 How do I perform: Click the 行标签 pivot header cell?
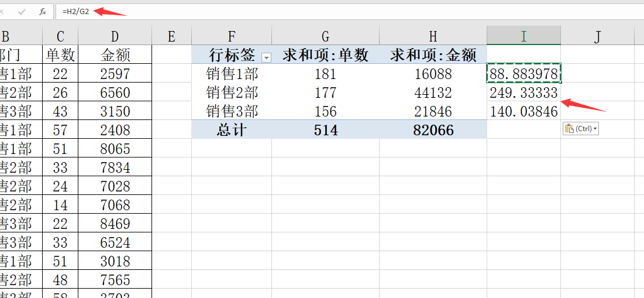pyautogui.click(x=232, y=54)
